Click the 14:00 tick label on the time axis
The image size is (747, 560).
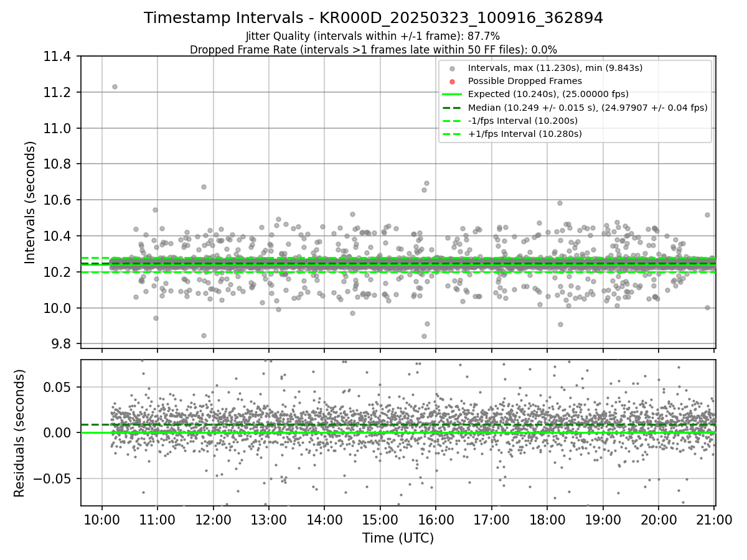click(x=325, y=520)
